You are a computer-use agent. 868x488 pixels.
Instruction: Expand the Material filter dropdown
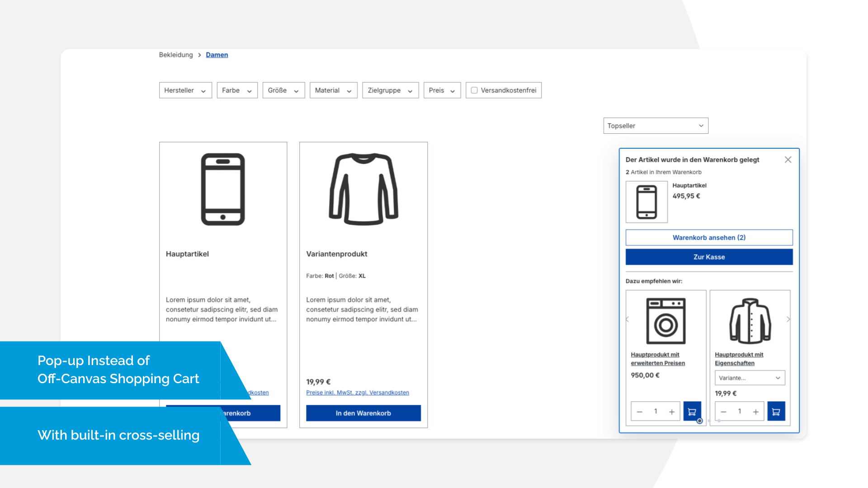click(x=334, y=90)
